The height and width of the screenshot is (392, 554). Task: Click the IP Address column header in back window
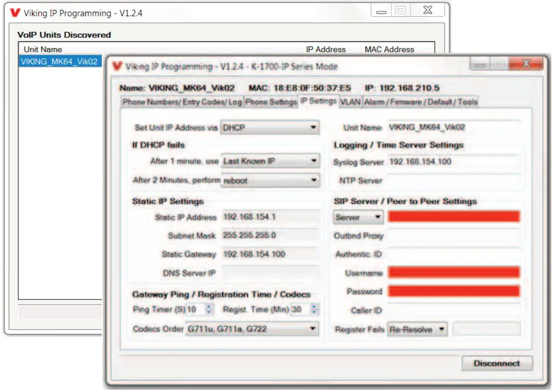326,49
